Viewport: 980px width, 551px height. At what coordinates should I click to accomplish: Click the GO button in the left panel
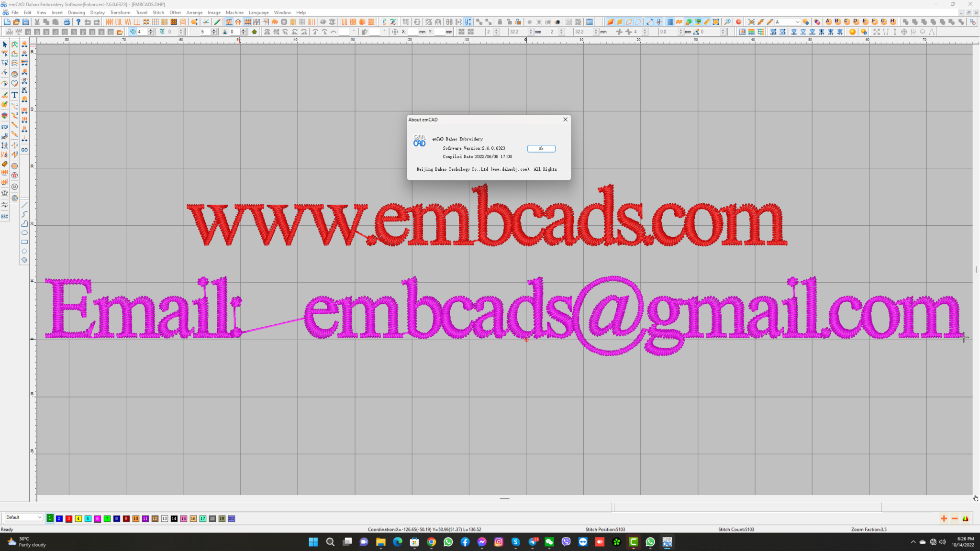(24, 149)
